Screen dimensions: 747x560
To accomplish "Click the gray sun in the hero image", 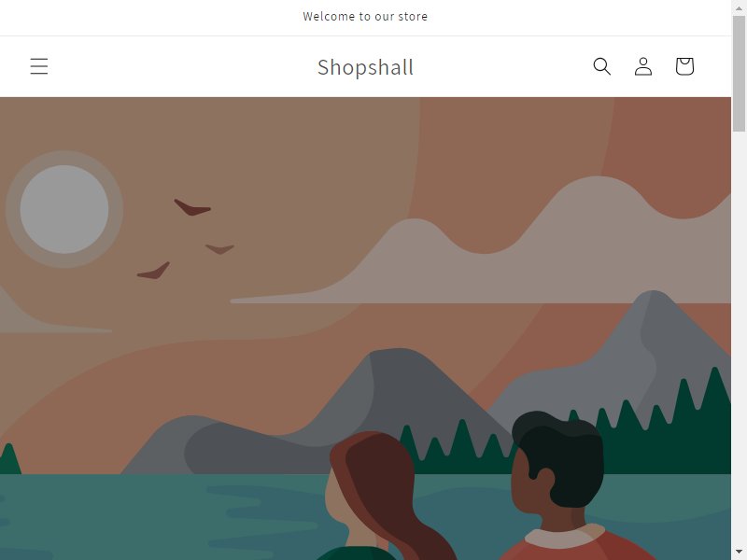I will (64, 209).
